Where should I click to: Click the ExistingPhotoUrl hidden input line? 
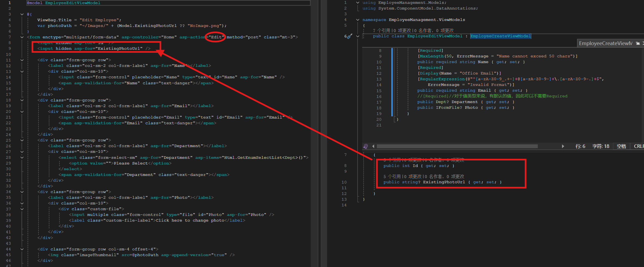(x=94, y=48)
